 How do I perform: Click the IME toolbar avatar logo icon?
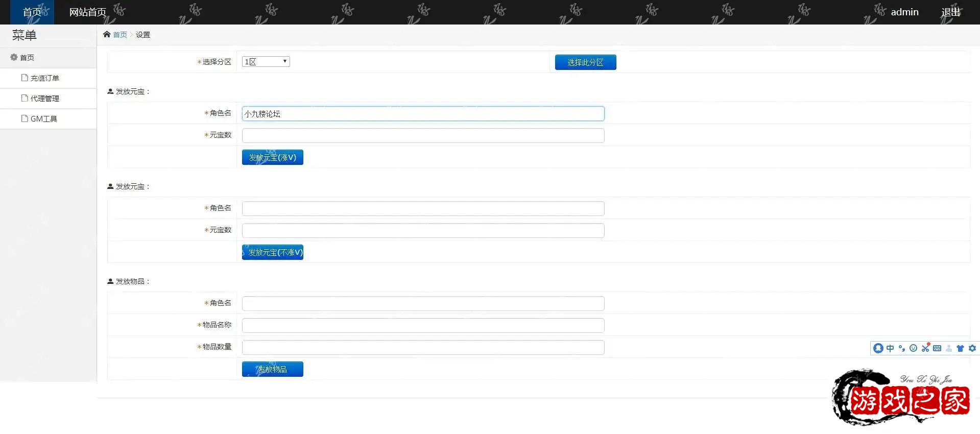pyautogui.click(x=878, y=348)
